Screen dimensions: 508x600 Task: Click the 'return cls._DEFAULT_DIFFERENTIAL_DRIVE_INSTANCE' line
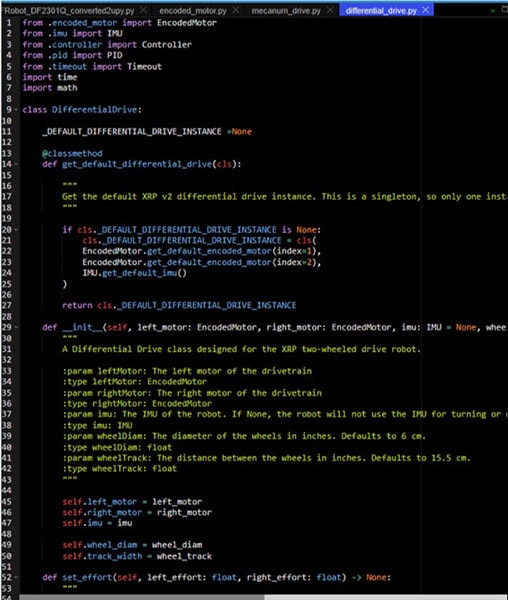(179, 305)
